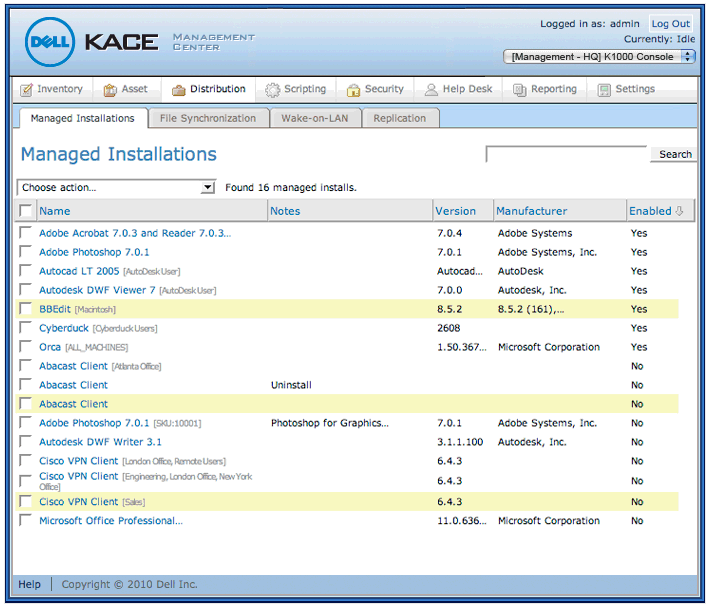
Task: Open the Cyberduck installation link
Action: 64,328
